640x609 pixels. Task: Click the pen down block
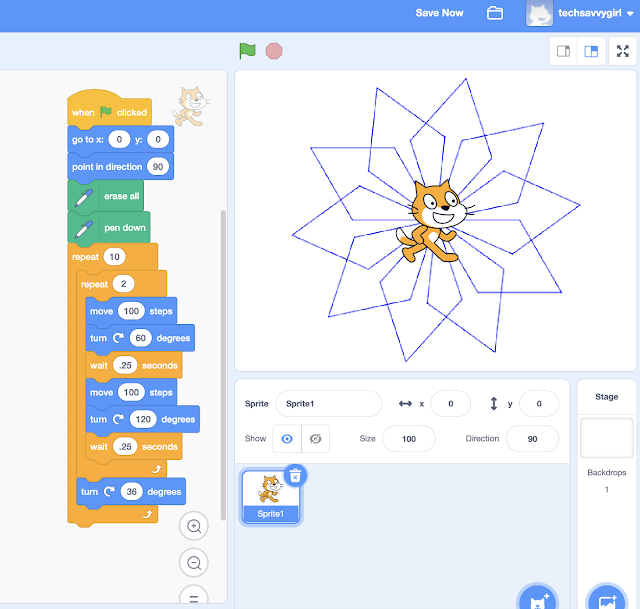109,227
